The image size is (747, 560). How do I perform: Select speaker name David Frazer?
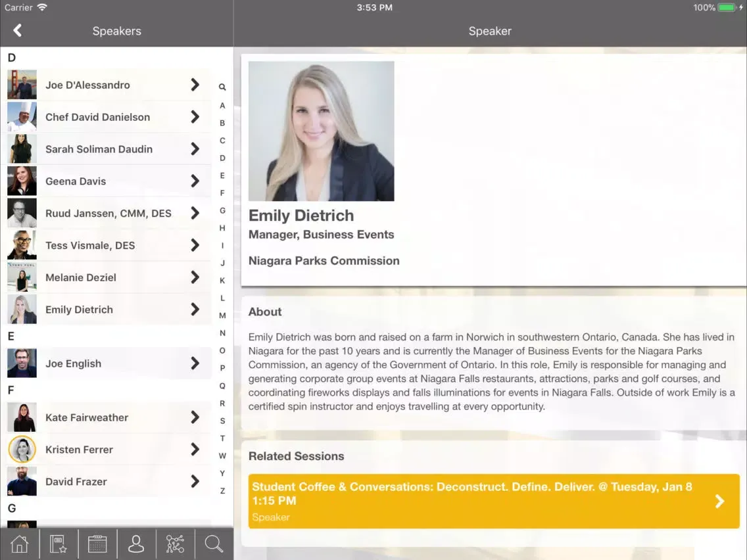coord(76,481)
